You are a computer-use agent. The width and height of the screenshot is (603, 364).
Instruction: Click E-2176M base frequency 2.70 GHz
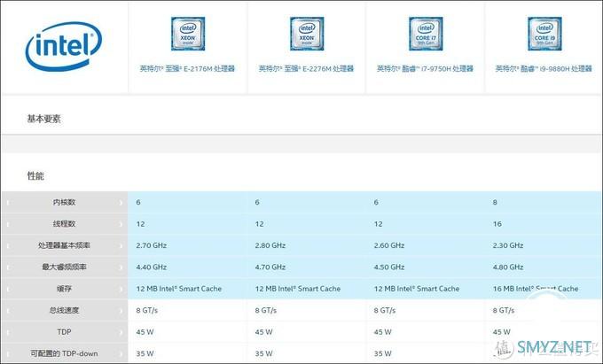point(151,245)
